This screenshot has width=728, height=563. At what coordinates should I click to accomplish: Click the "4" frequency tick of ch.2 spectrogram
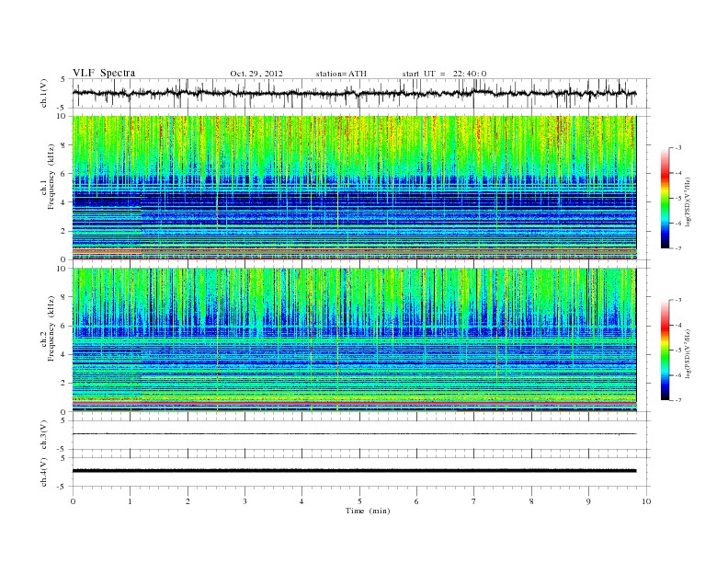point(64,354)
